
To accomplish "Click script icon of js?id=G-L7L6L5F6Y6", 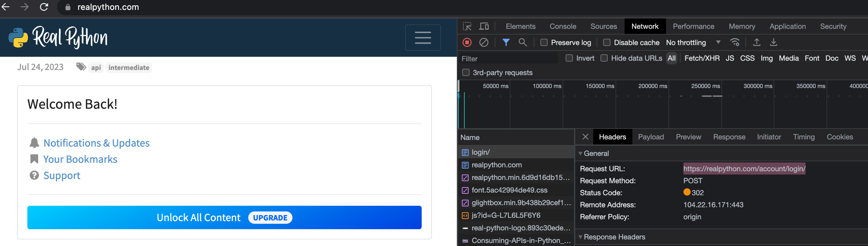I will pos(465,216).
